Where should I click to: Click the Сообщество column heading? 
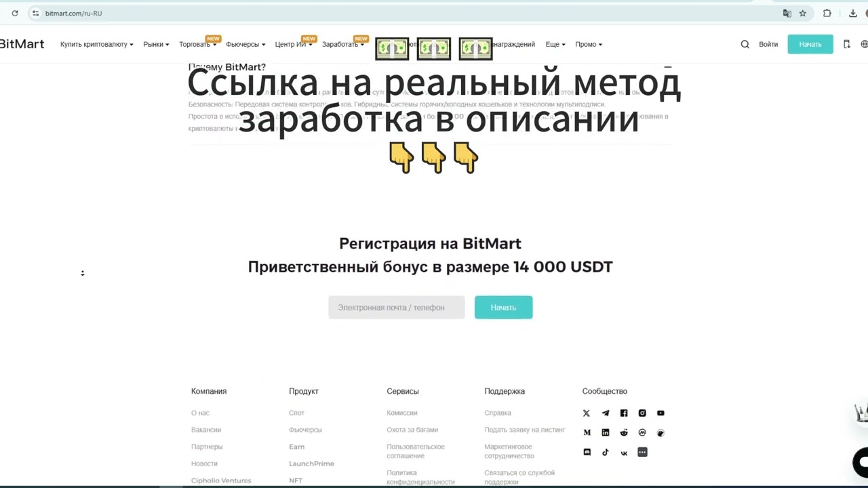point(605,391)
